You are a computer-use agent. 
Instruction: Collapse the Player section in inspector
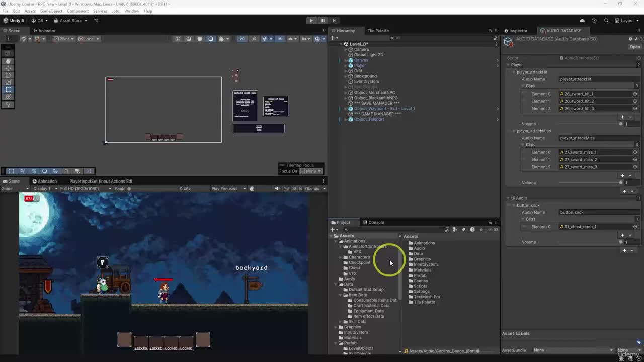(x=509, y=65)
